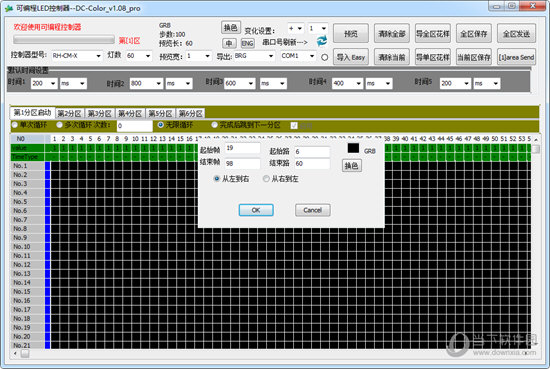Open the COM1 port dropdown
Image resolution: width=550 pixels, height=369 pixels.
[312, 56]
